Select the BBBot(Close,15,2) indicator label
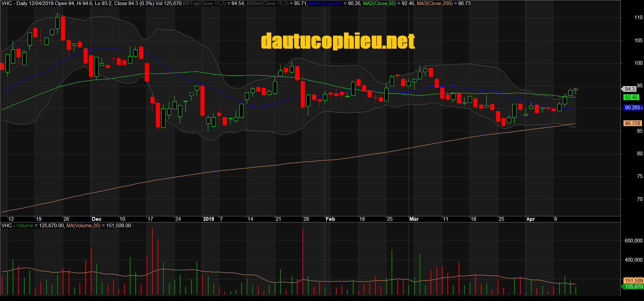The height and width of the screenshot is (301, 644). 268,3
